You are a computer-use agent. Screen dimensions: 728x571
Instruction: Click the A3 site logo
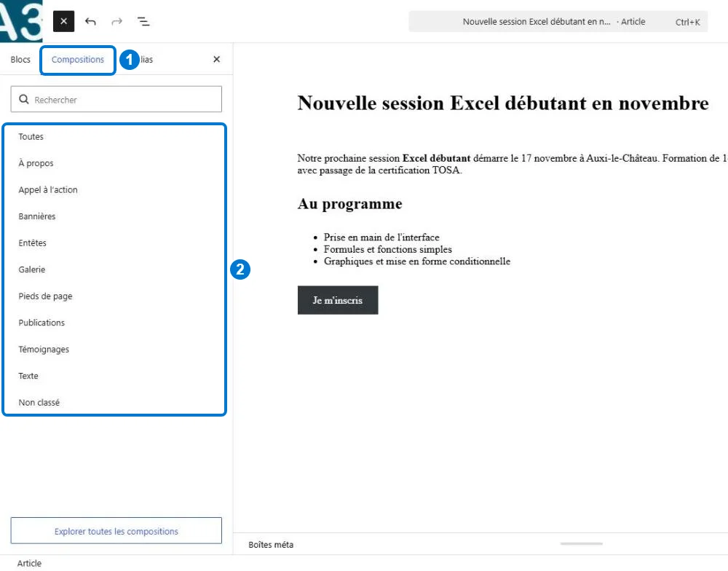point(21,21)
